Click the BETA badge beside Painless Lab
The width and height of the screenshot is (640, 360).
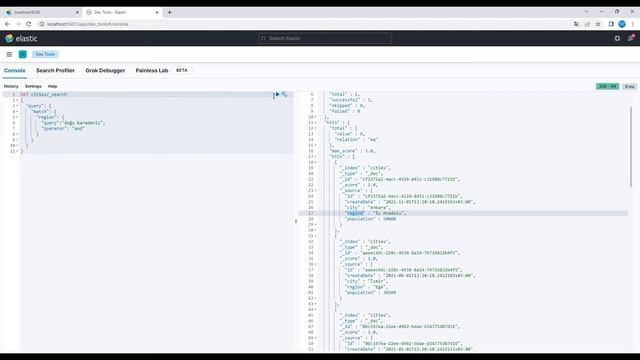(x=182, y=70)
